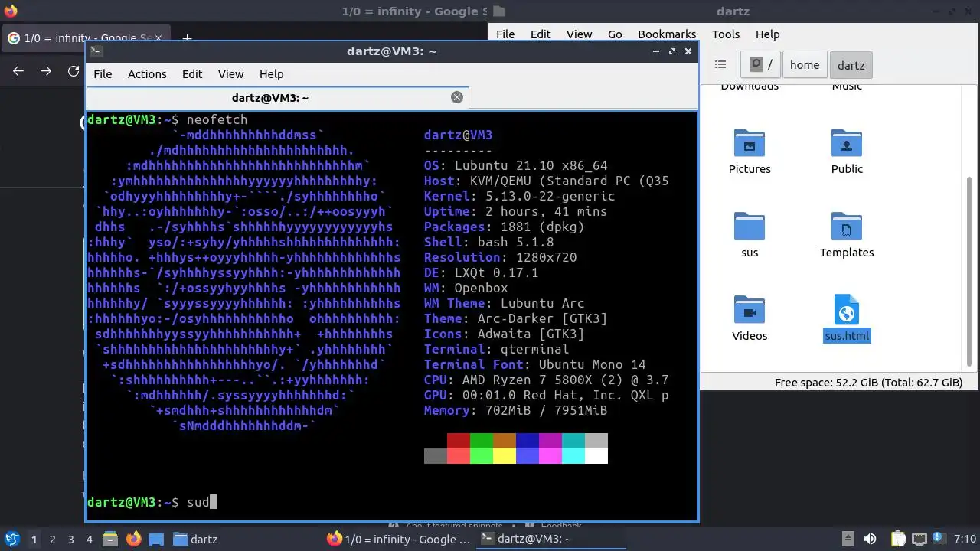Toggle the file manager list view icon

(720, 65)
